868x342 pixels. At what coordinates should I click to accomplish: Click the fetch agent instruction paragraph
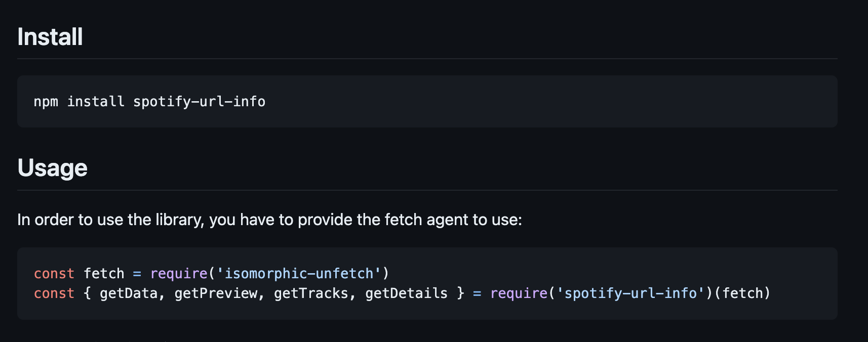point(269,220)
